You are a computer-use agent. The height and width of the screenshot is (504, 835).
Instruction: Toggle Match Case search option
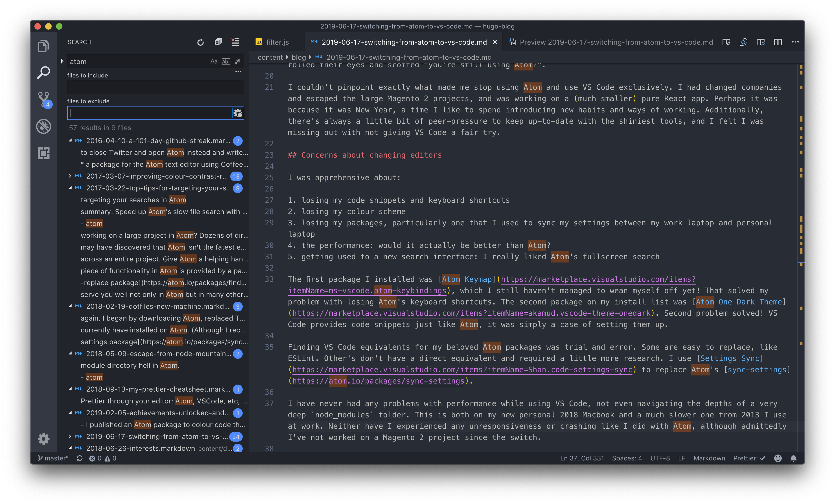coord(214,62)
